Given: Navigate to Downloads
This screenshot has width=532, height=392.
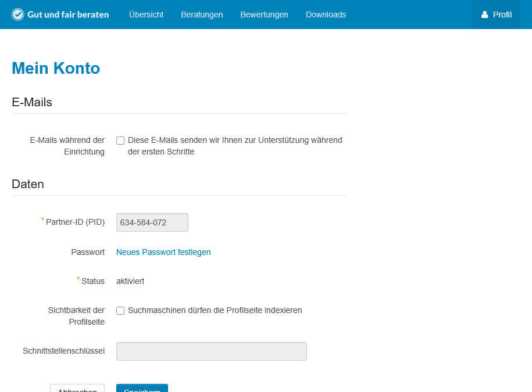Looking at the screenshot, I should click(326, 15).
